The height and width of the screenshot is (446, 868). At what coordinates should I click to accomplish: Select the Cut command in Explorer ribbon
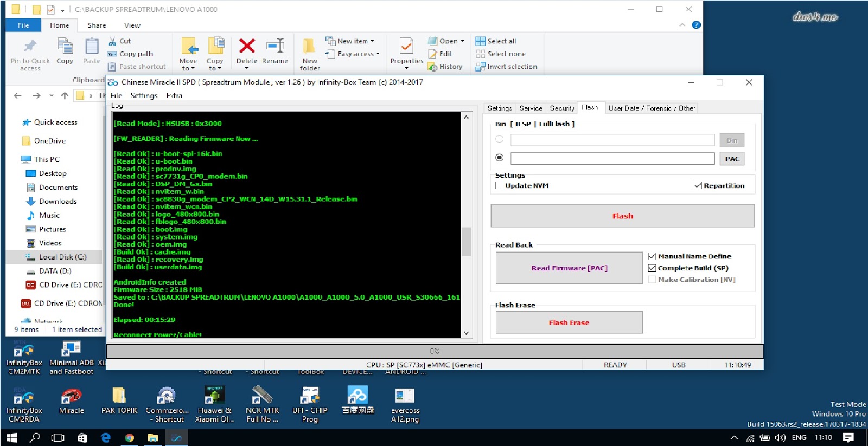(119, 41)
